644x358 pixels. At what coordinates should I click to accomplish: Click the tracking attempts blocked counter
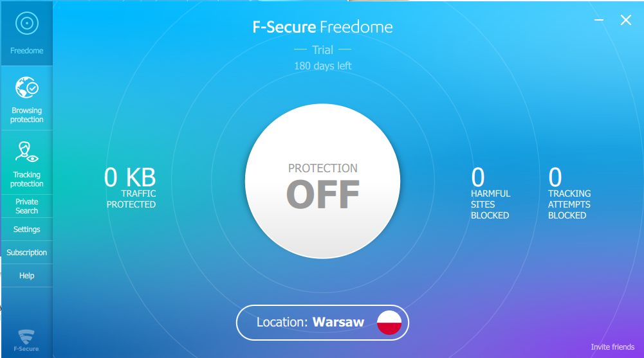click(569, 193)
